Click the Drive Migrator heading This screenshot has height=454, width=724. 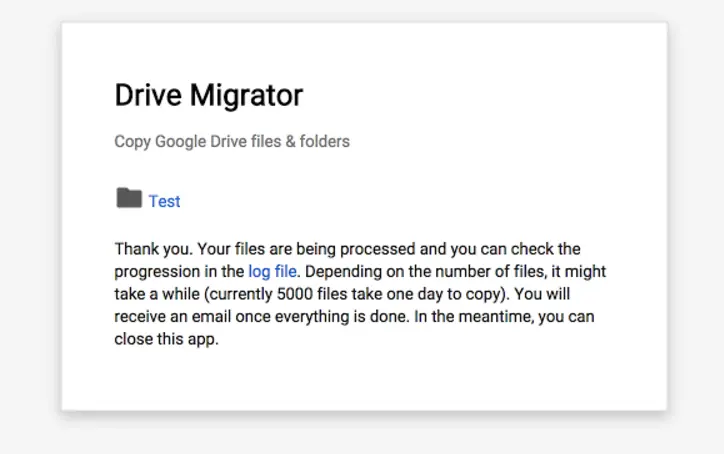click(209, 95)
